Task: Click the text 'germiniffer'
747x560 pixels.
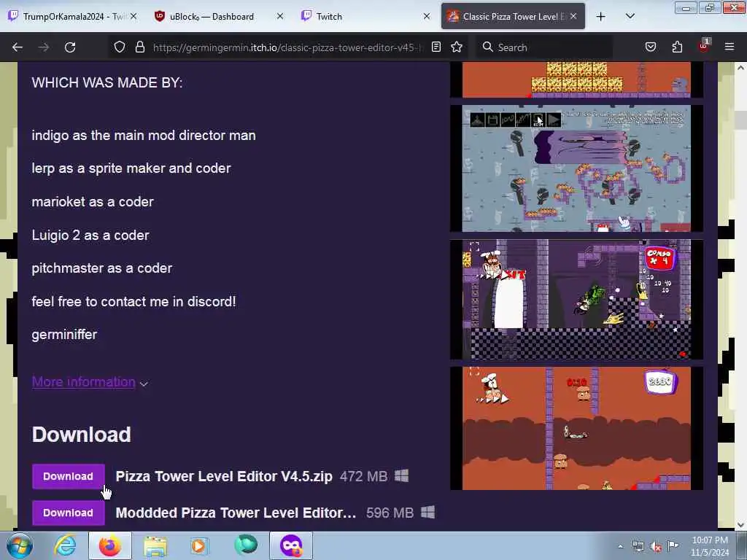Action: click(x=64, y=335)
